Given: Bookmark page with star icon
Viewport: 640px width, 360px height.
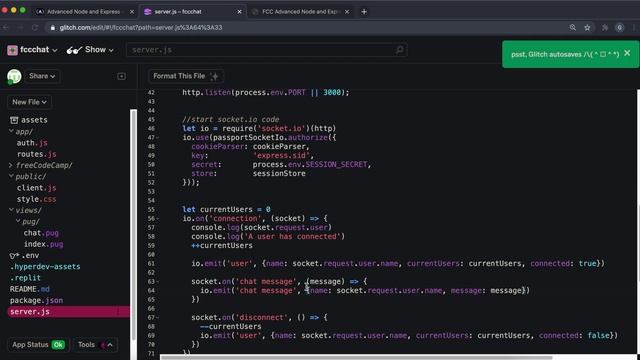Looking at the screenshot, I should click(x=587, y=27).
